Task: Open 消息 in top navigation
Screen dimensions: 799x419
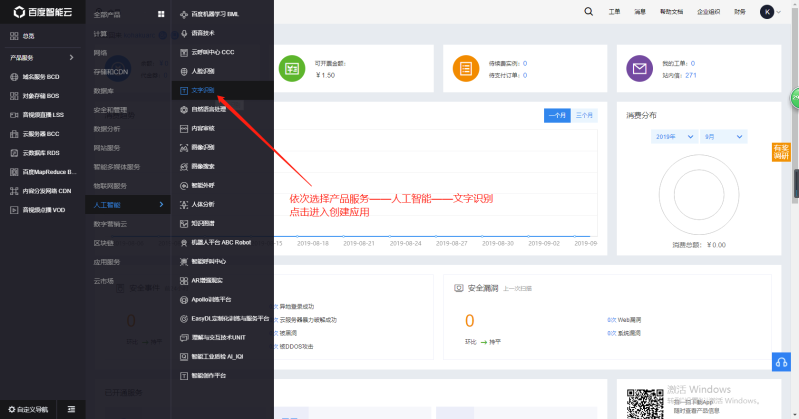Action: point(640,12)
